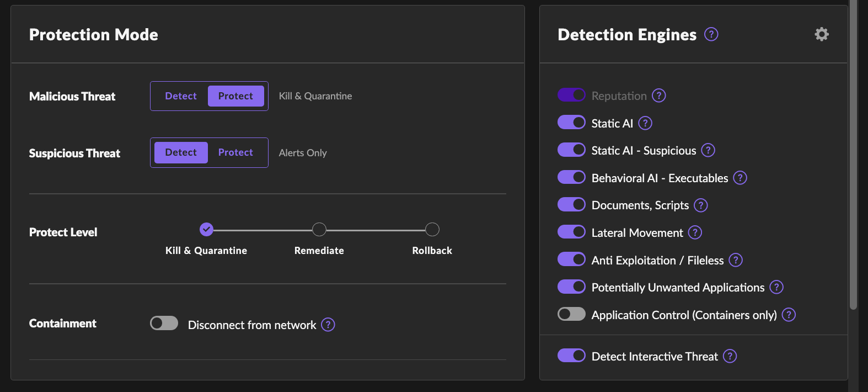Enable the Disconnect from network toggle
This screenshot has width=868, height=392.
click(164, 323)
